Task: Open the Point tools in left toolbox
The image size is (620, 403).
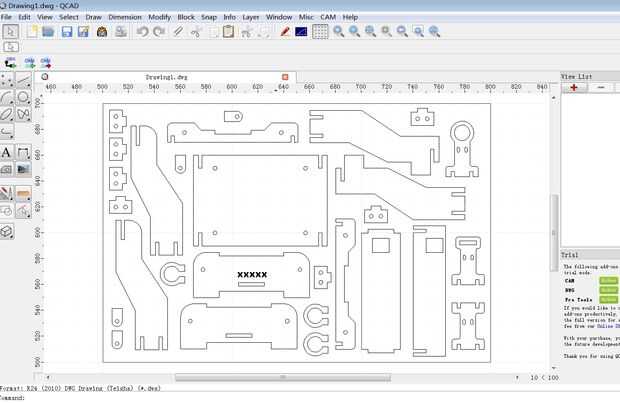Action: pyautogui.click(x=7, y=79)
